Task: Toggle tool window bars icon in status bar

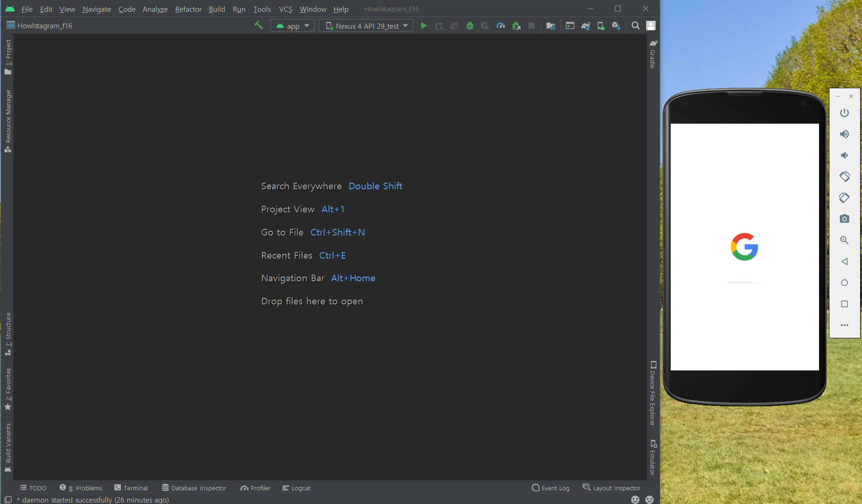Action: [8, 499]
